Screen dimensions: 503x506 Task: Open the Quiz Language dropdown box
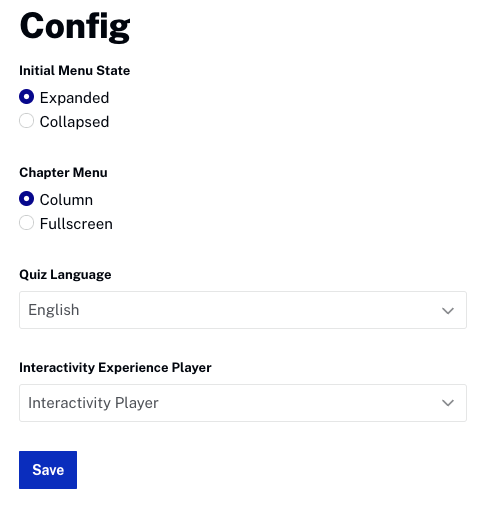243,310
